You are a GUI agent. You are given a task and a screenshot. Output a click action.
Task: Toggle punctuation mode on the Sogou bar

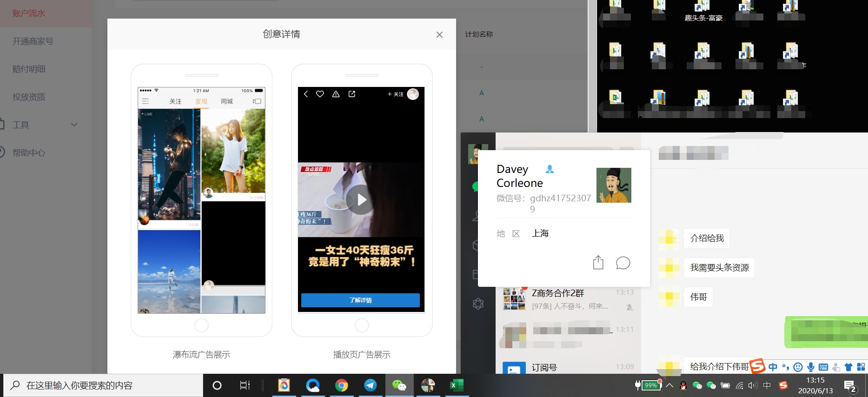pos(785,367)
